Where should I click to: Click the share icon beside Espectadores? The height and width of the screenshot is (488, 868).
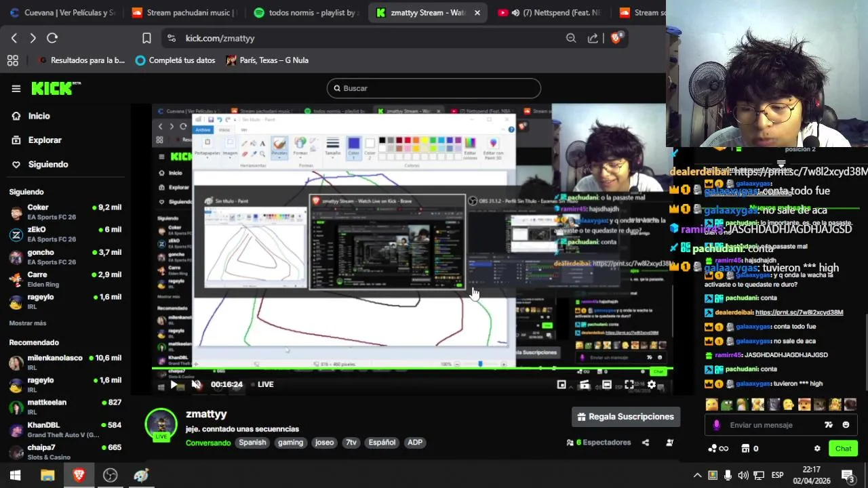(646, 443)
